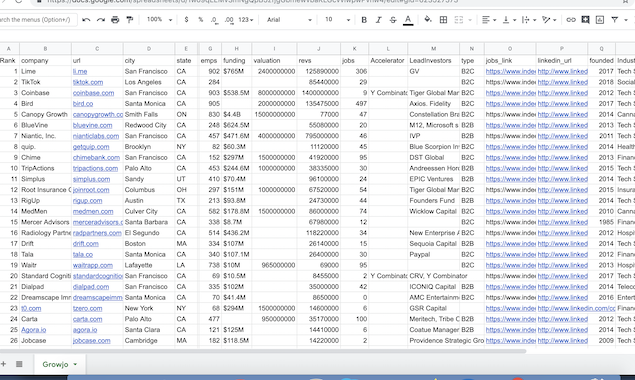The height and width of the screenshot is (380, 635).
Task: Select the 'Paypal' investor cell
Action: click(434, 254)
